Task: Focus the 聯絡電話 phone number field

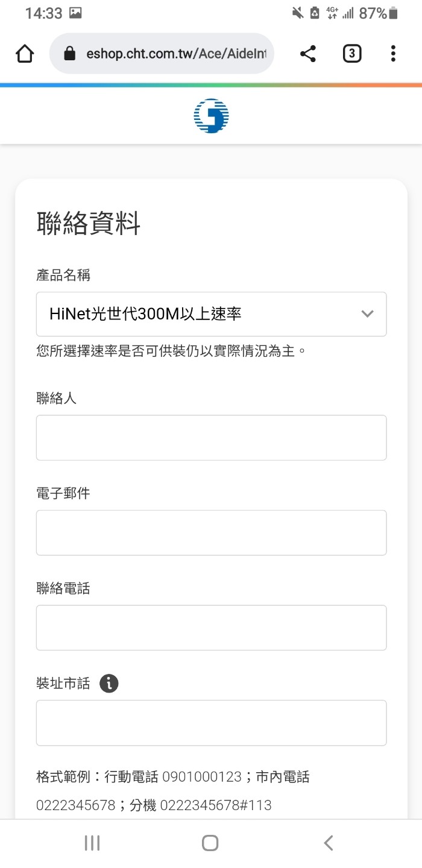Action: 211,627
